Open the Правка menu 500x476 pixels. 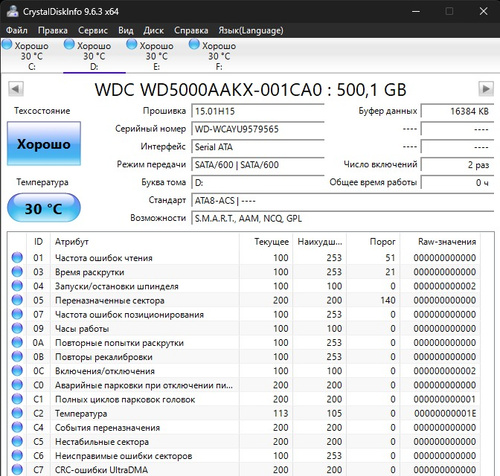click(x=53, y=30)
